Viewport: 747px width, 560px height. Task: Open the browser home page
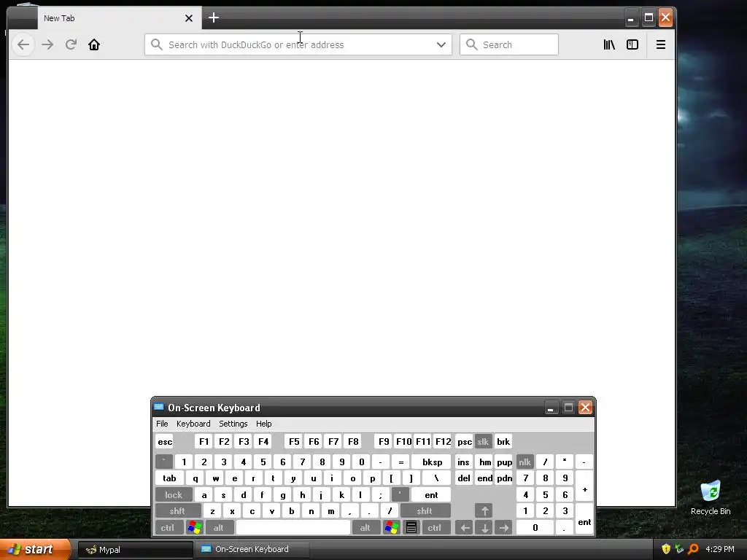click(x=94, y=44)
